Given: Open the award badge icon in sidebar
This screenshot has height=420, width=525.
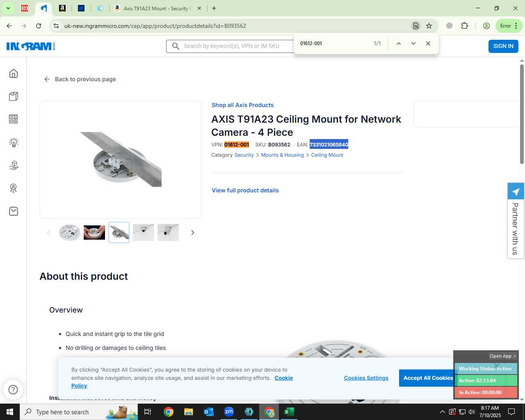Looking at the screenshot, I should (x=14, y=188).
